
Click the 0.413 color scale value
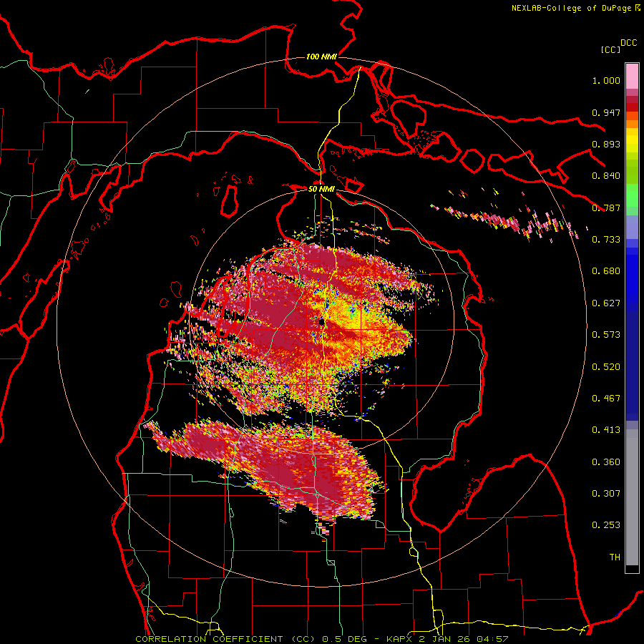(606, 430)
